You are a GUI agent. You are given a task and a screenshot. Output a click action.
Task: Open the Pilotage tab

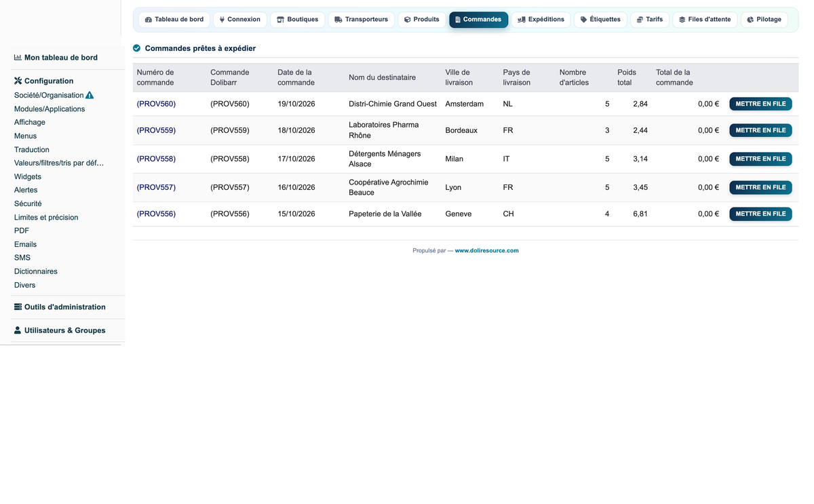pyautogui.click(x=764, y=20)
